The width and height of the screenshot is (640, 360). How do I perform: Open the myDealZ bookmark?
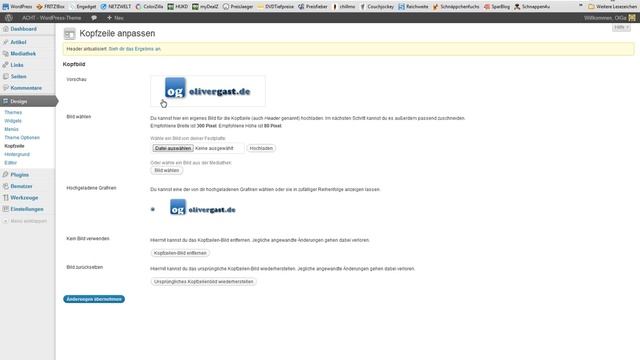(x=205, y=7)
